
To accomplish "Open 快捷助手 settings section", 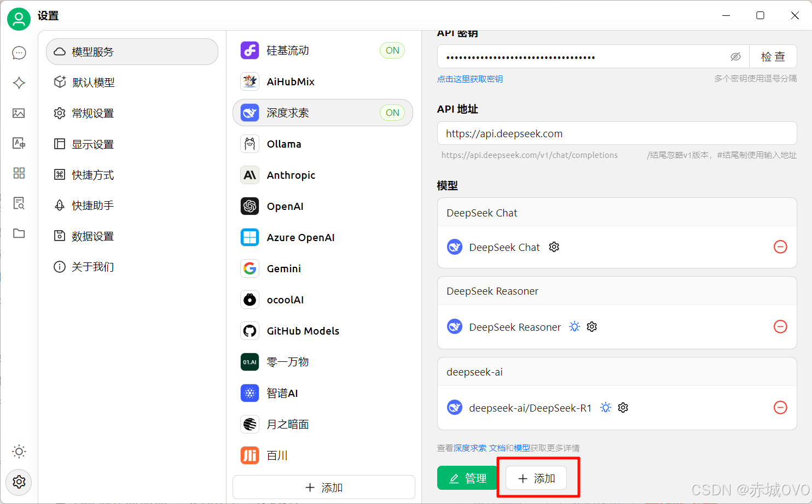I will [x=132, y=206].
